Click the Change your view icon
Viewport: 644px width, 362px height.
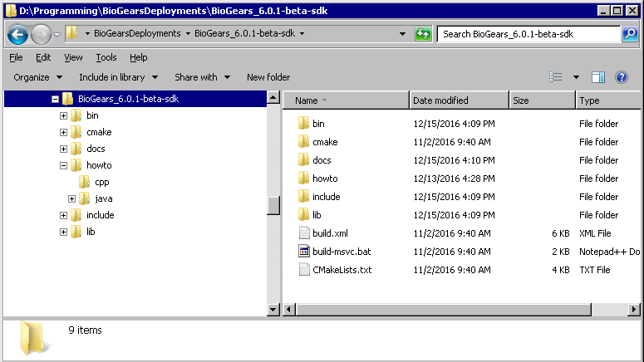[556, 77]
